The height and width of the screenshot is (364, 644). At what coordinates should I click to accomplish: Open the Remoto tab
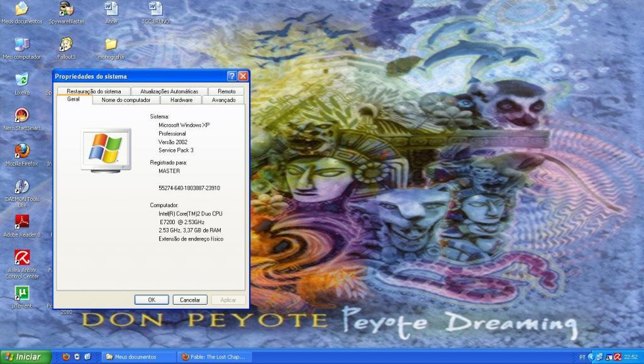point(226,91)
